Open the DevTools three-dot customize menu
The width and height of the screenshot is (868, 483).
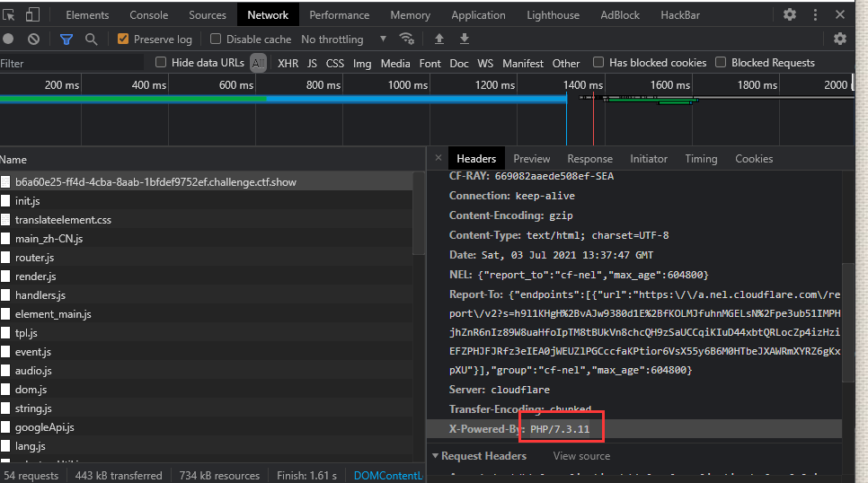point(815,15)
